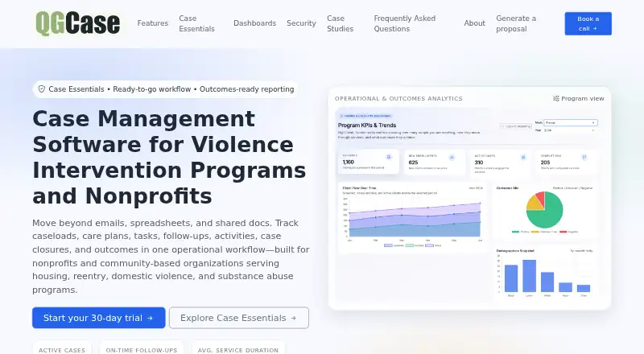This screenshot has height=354, width=644.
Task: Click the Program view sliders icon
Action: tap(556, 99)
